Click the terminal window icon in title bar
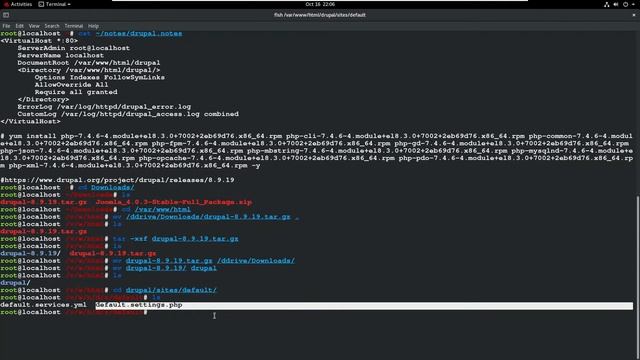This screenshot has width=640, height=360. tap(6, 15)
